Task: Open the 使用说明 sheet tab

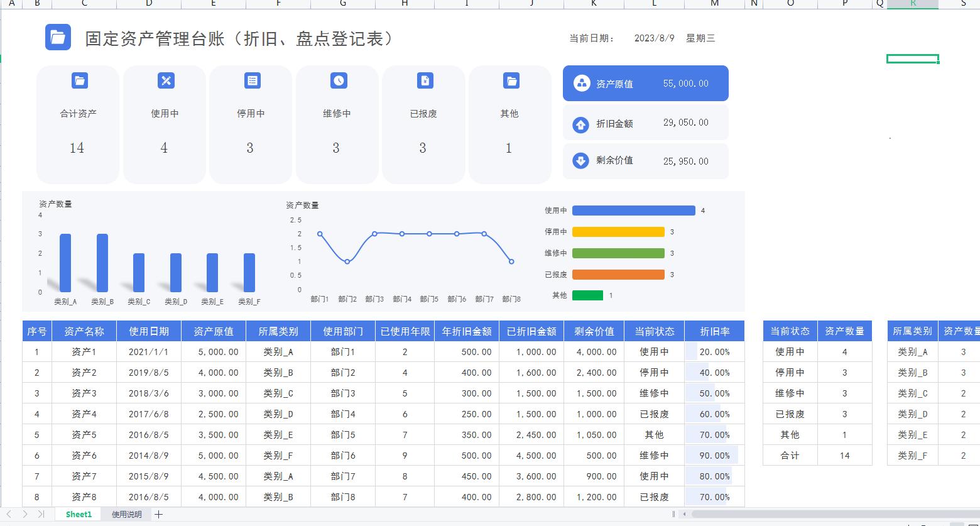Action: point(127,514)
